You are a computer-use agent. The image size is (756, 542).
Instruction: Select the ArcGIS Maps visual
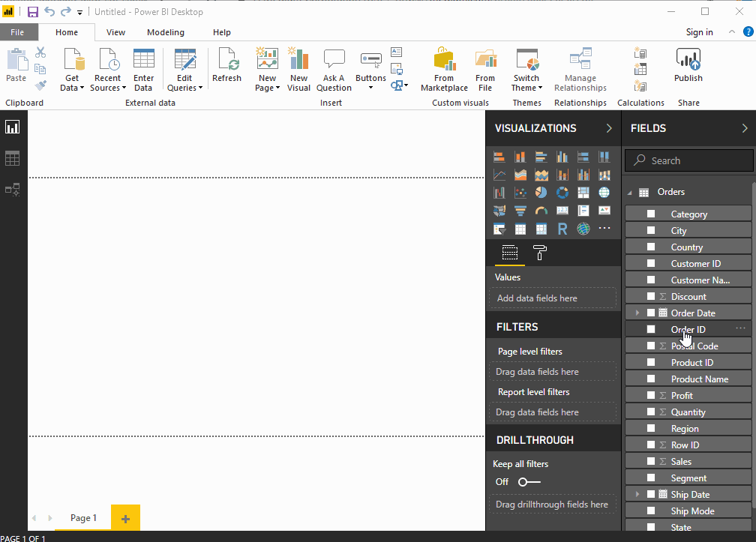583,229
